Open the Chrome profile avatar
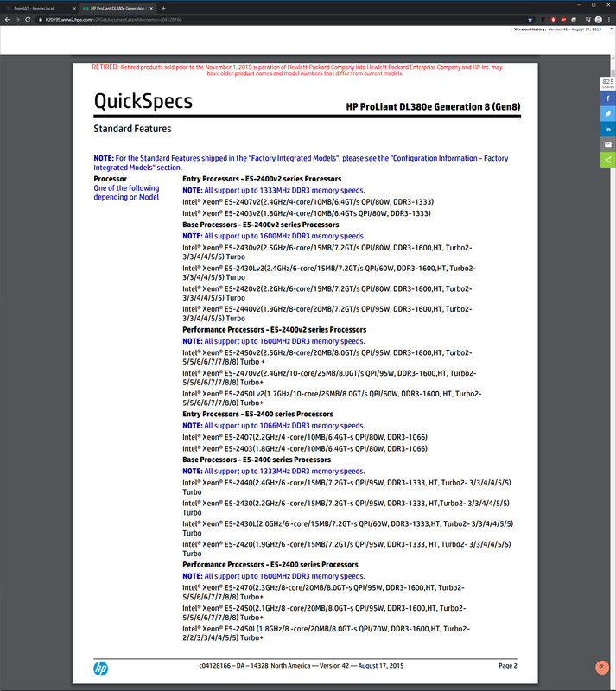Screen dimensions: 616x691 pos(599,19)
